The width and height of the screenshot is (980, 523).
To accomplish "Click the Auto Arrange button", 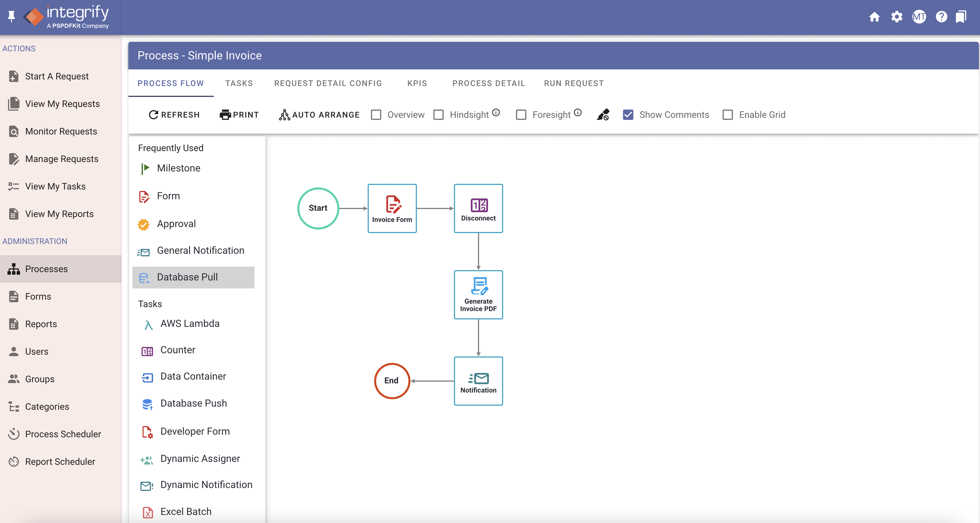I will point(319,115).
